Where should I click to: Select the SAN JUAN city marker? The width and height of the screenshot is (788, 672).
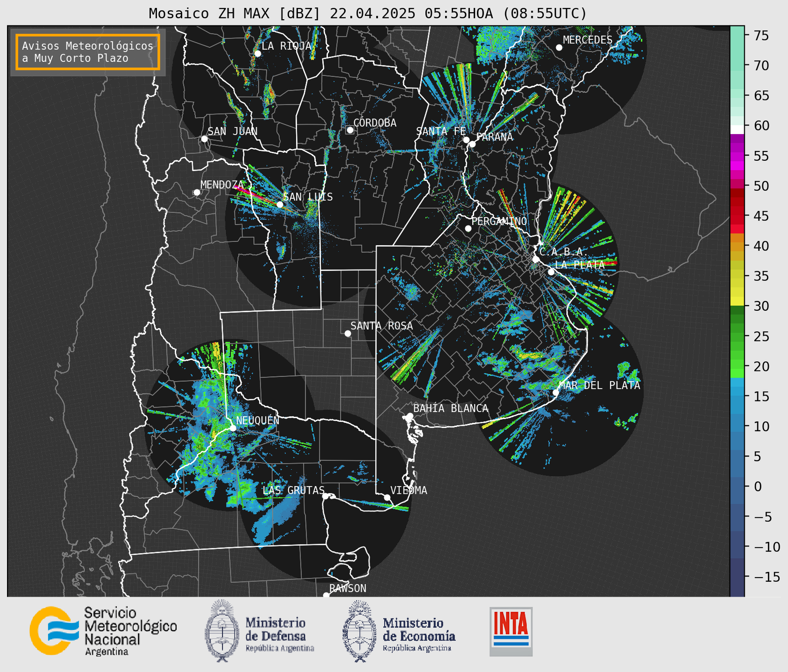[204, 139]
